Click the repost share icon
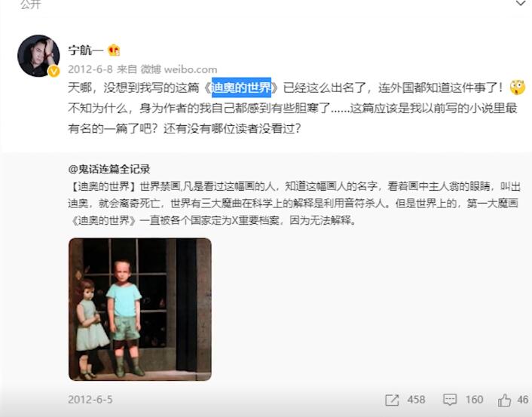The width and height of the screenshot is (532, 417). point(392,400)
